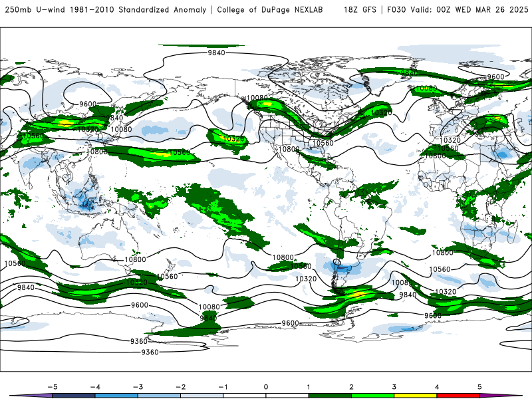The width and height of the screenshot is (532, 399).
Task: Click the 10320 contour label off Chile's coast
Action: click(306, 279)
